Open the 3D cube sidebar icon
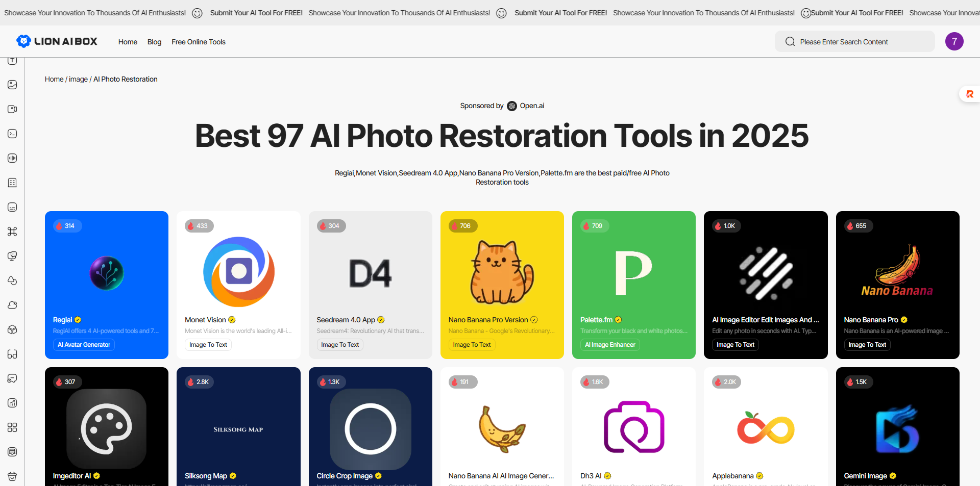 [x=12, y=329]
